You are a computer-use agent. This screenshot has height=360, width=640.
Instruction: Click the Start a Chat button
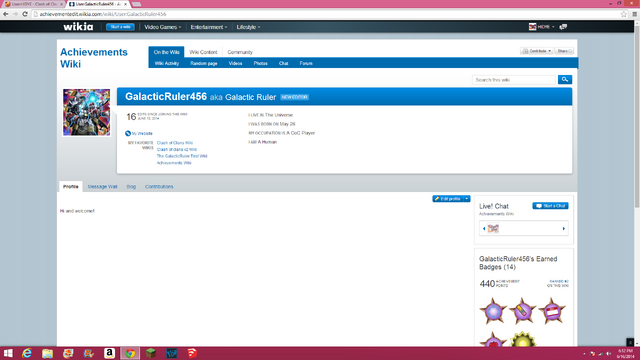coord(550,206)
